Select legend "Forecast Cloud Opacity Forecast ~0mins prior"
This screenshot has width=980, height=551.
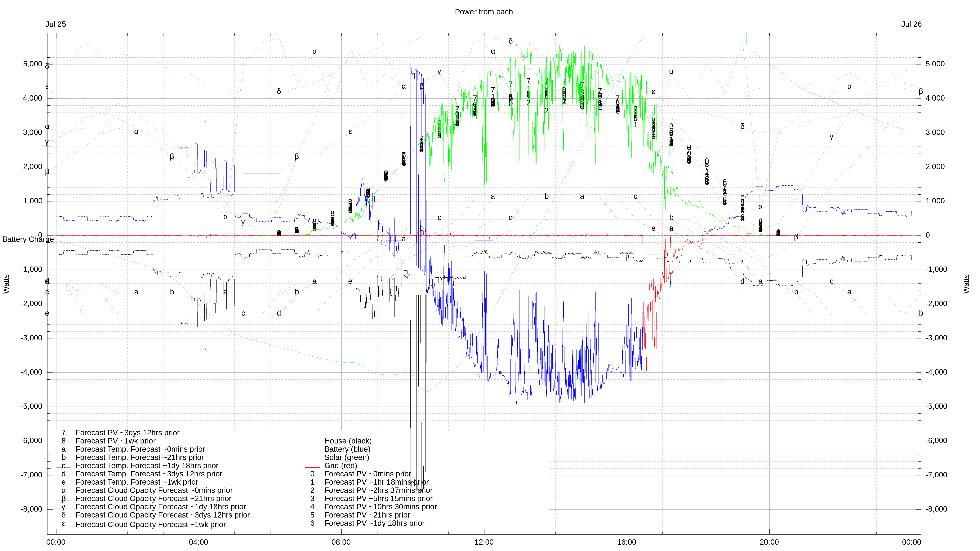pos(154,490)
